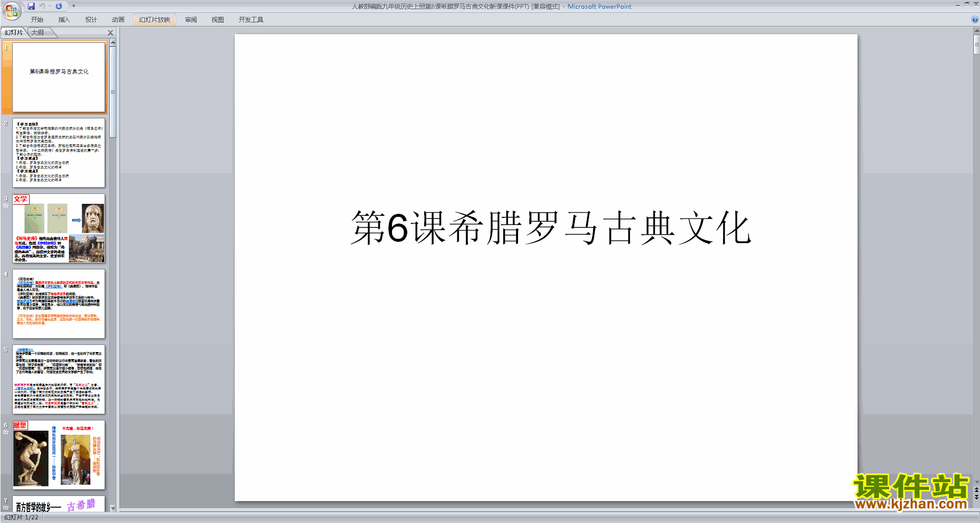Switch to the 设计 ribbon tab
This screenshot has width=980, height=523.
click(91, 20)
